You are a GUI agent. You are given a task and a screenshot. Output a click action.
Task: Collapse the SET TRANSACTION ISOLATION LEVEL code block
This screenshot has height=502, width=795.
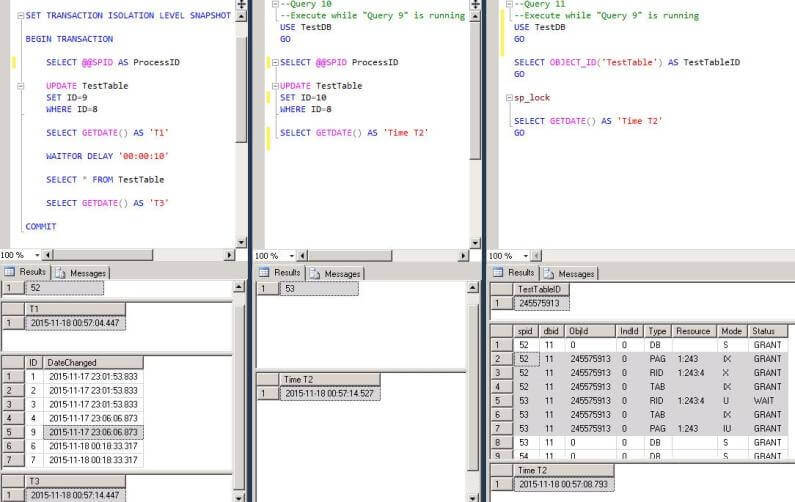tap(20, 16)
